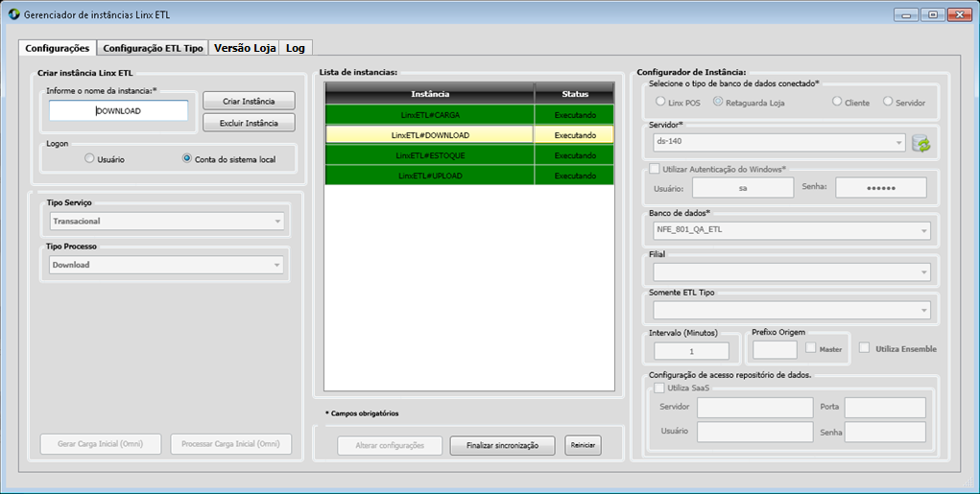The height and width of the screenshot is (494, 980).
Task: Click Processar Carga Inicial (Omni) button
Action: tap(231, 444)
